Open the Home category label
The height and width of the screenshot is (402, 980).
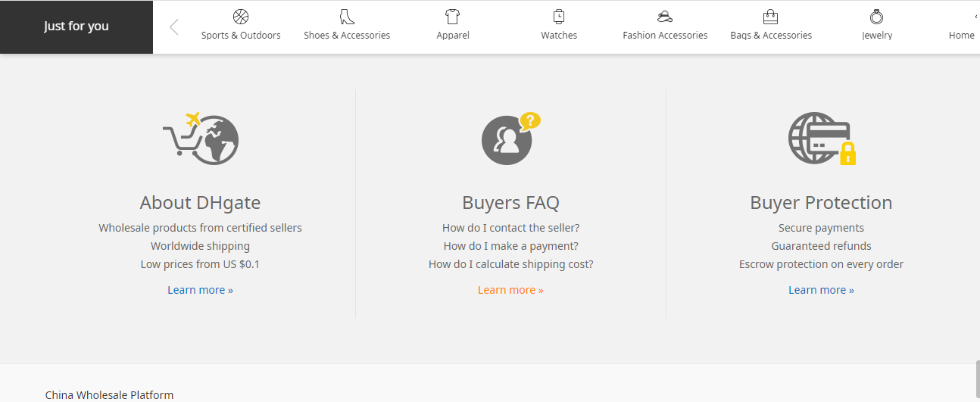[962, 36]
